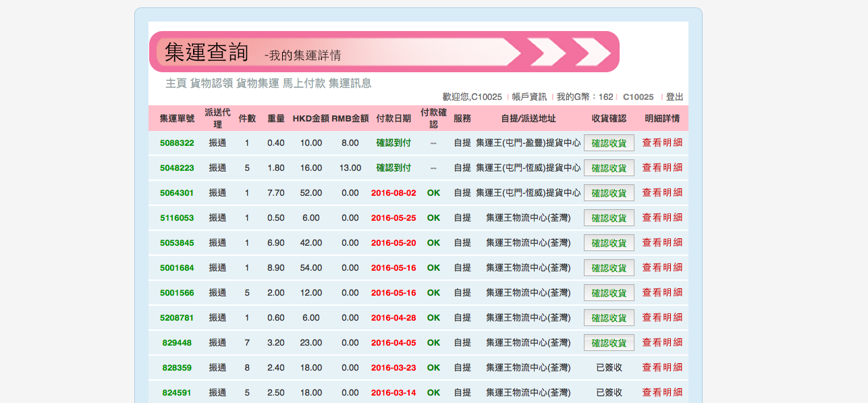Click 已簽收 status of order 824591
The width and height of the screenshot is (868, 403).
[x=609, y=393]
